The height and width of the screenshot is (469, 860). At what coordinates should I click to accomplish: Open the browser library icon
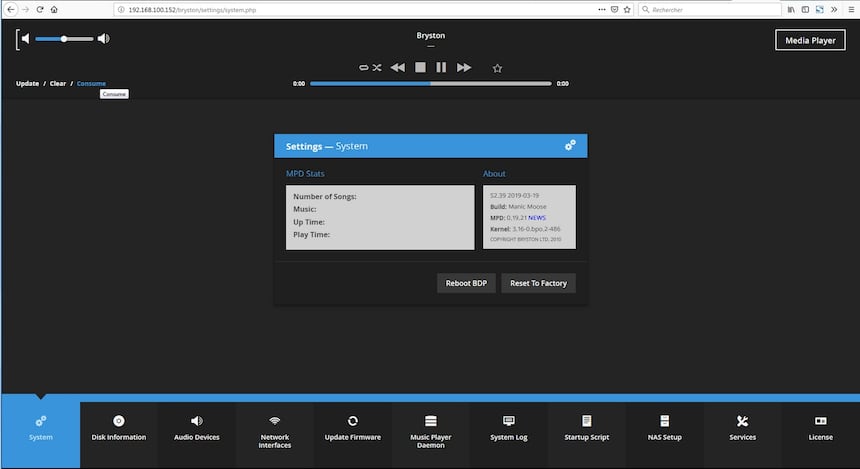coord(791,9)
